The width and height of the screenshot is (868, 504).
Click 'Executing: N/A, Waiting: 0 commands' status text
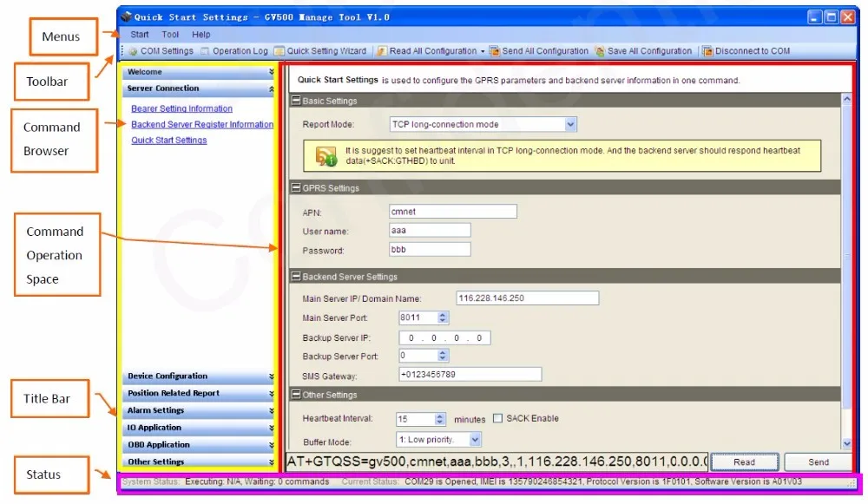(x=257, y=481)
